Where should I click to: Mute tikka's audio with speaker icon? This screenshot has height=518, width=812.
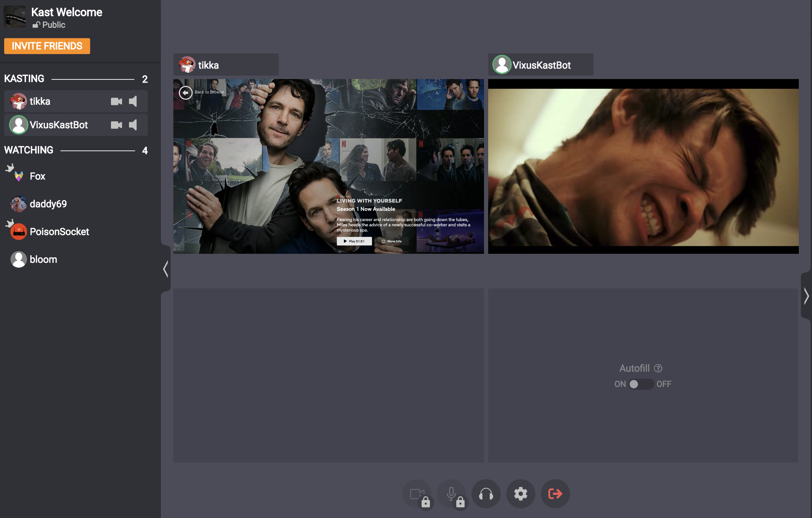(133, 101)
